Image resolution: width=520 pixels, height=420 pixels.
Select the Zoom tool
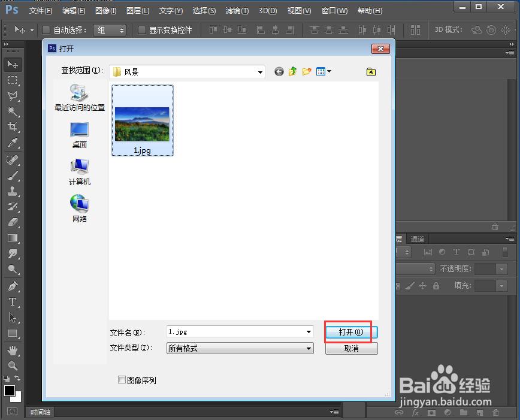pos(13,365)
